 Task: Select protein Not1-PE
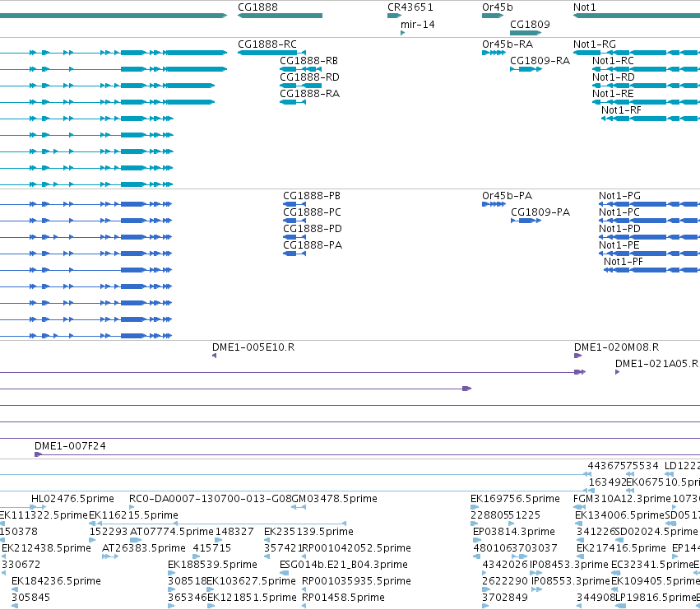point(649,254)
